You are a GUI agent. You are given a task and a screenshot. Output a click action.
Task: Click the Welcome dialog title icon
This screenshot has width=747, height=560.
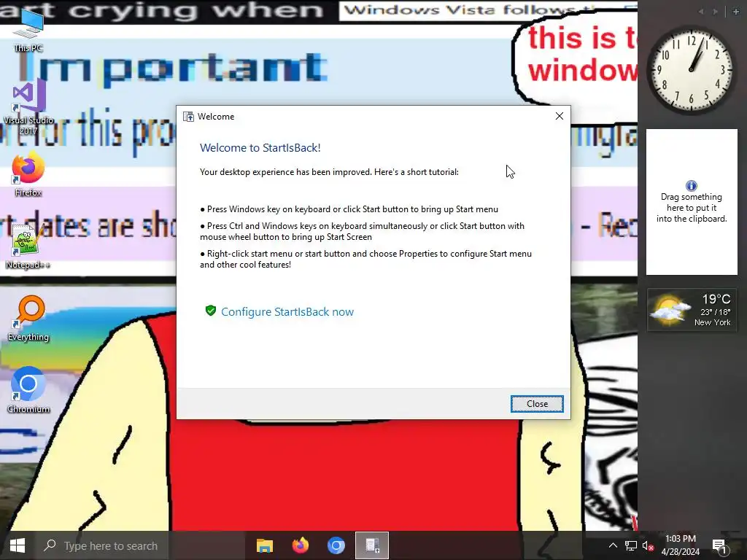(189, 117)
